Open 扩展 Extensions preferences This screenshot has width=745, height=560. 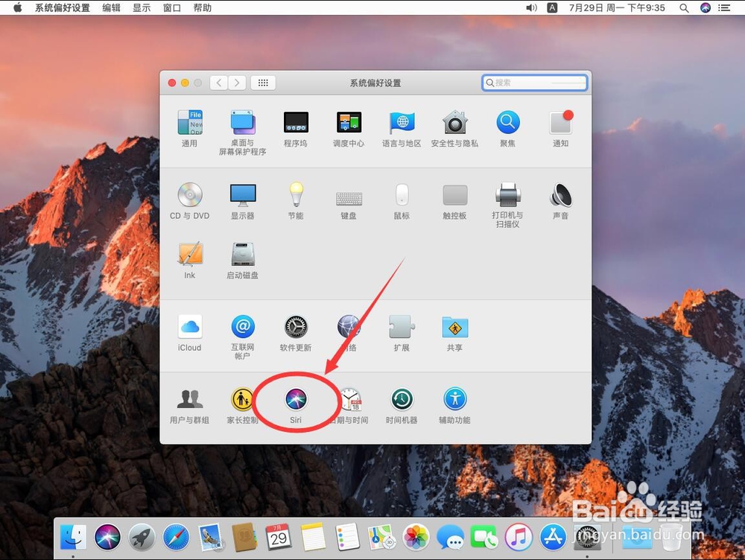[402, 333]
